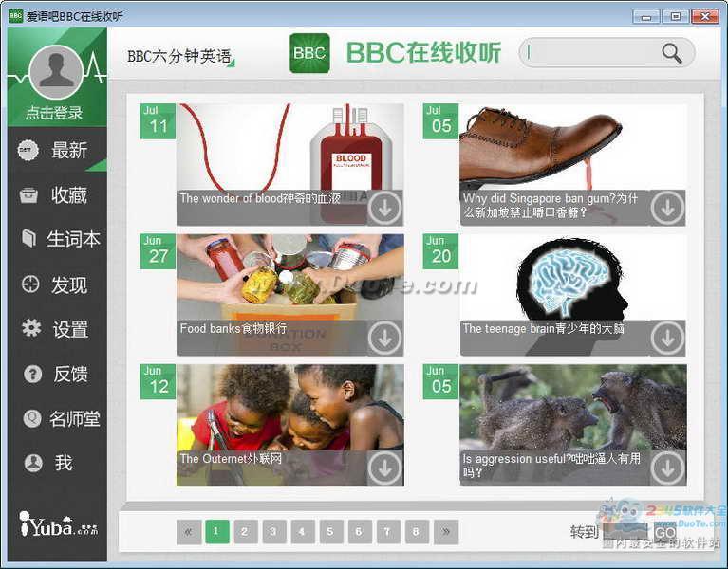
Task: Go to previous pages with « button
Action: (189, 531)
